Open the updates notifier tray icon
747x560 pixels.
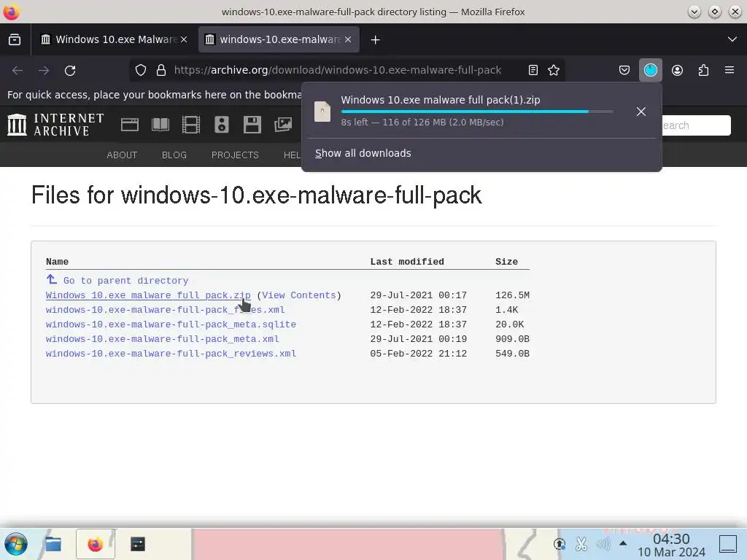[560, 543]
